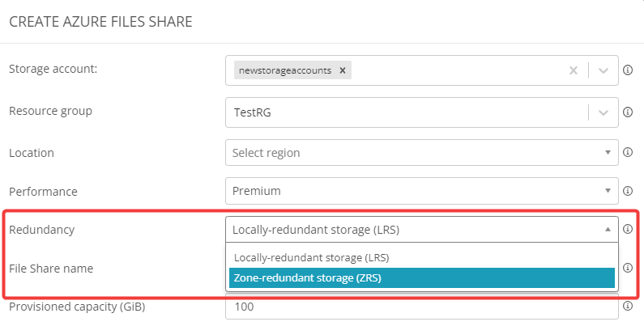This screenshot has height=326, width=644.
Task: Click the TestRG value in Resource group
Action: (x=251, y=113)
